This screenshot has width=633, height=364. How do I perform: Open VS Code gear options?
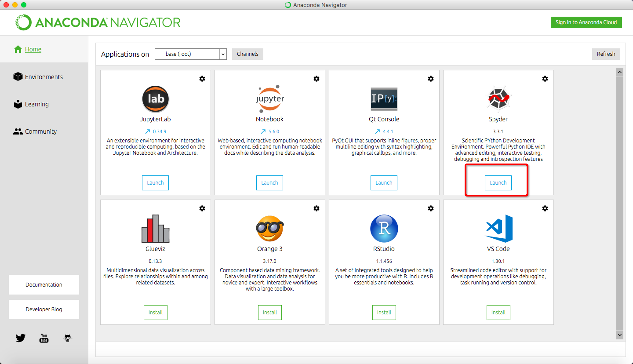pos(545,208)
